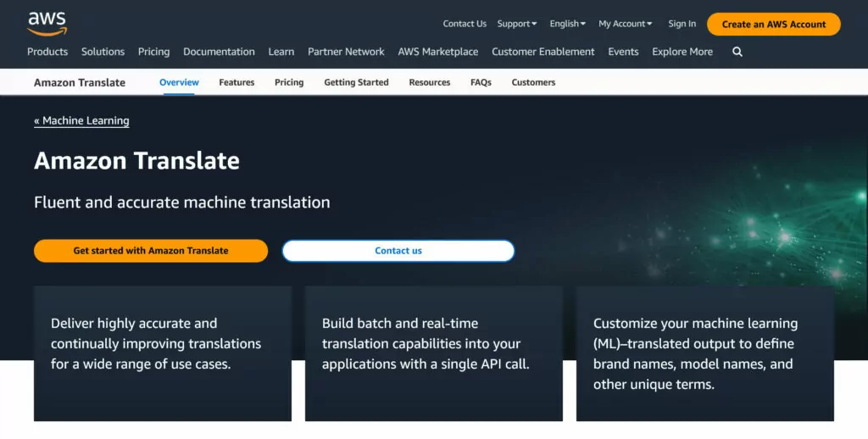Select the Overview tab

coord(179,82)
